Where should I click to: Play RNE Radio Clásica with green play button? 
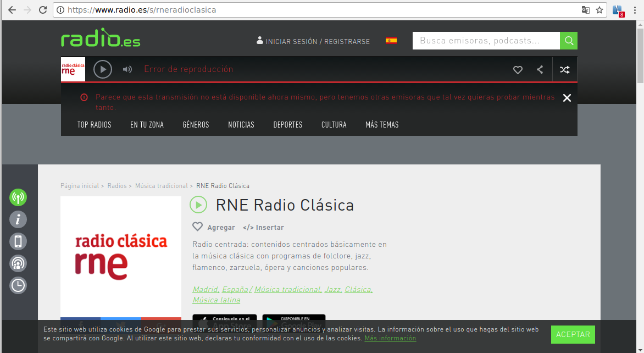pyautogui.click(x=198, y=205)
